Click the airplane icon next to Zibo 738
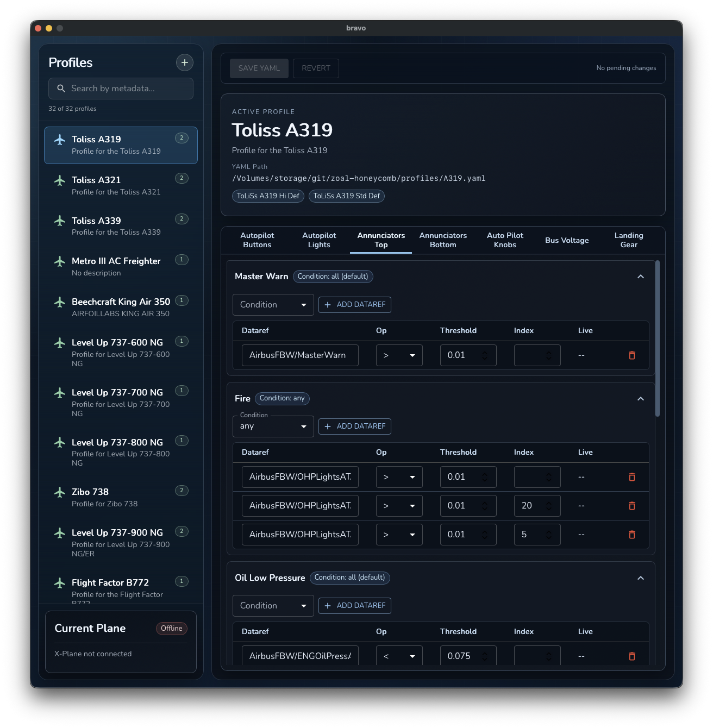Screen dimensions: 713x728 tap(60, 491)
